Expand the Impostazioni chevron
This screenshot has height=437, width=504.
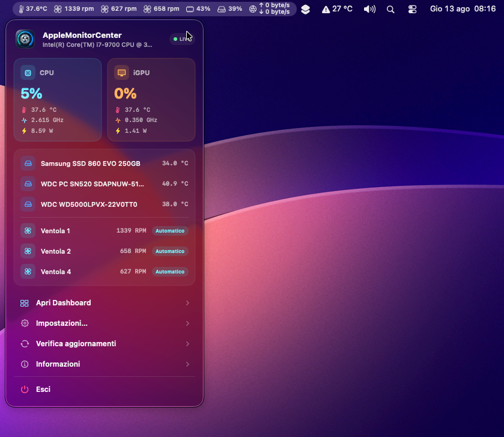pos(187,323)
